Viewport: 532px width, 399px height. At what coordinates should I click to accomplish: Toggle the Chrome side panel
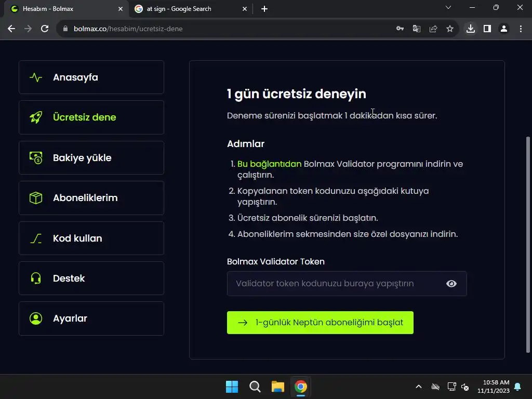click(487, 29)
